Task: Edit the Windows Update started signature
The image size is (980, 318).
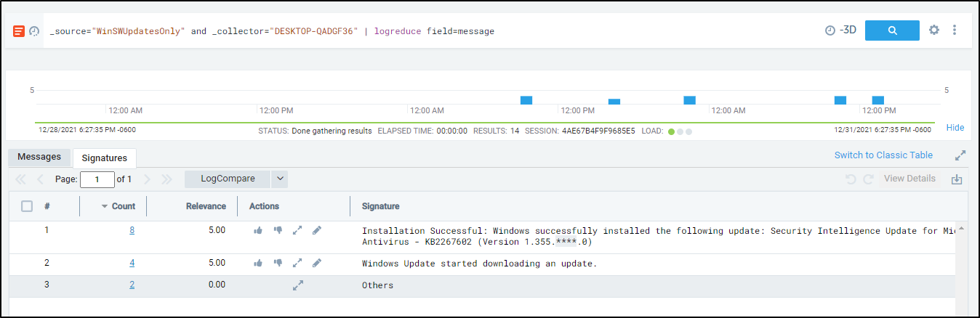Action: 316,264
